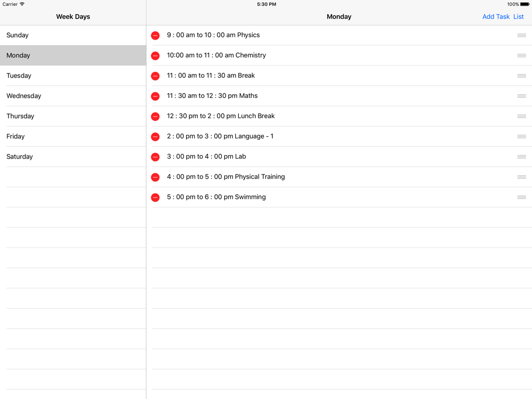Tap the red delete icon for Swimming
Screen dimensions: 532x399
tap(155, 197)
